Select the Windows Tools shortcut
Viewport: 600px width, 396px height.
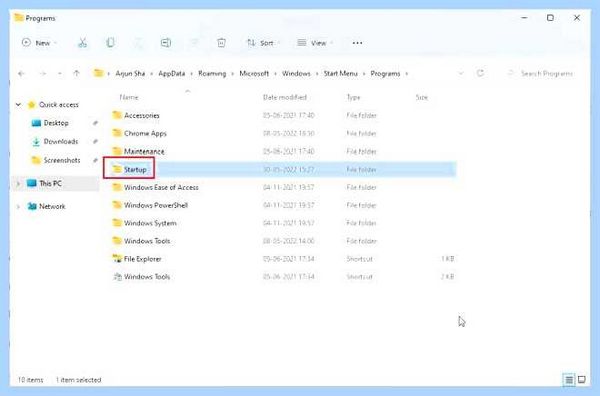283,277
